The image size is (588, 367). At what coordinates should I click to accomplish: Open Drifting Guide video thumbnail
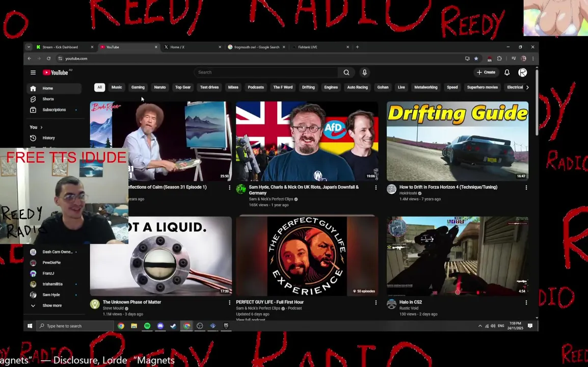458,141
